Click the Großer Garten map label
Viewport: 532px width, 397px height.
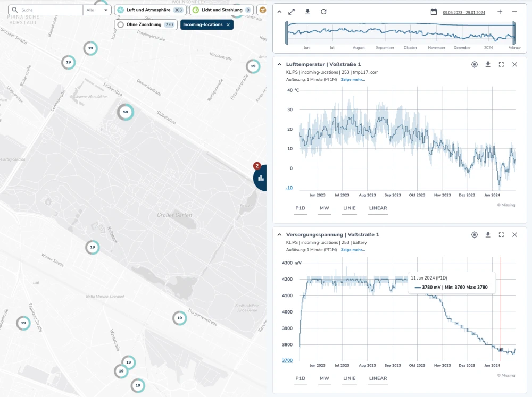174,215
